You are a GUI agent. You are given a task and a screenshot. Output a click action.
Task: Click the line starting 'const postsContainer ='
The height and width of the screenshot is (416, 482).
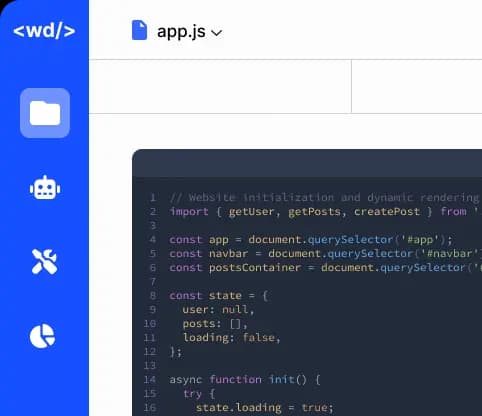[325, 268]
